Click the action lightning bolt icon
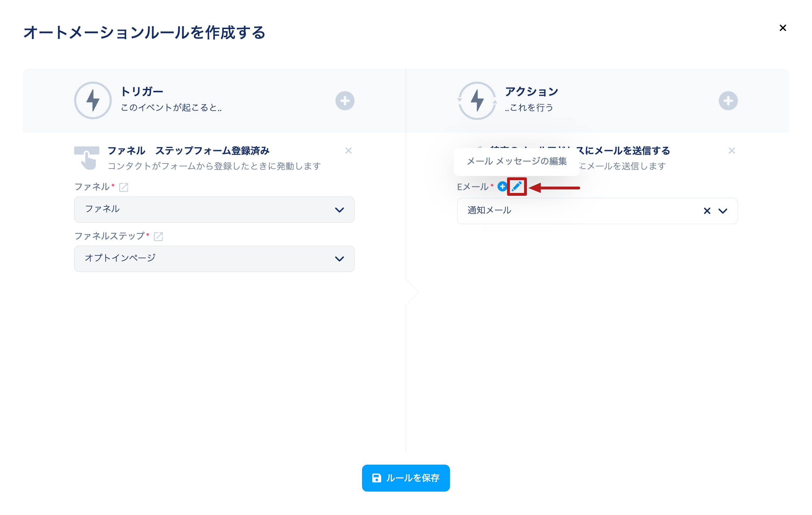812x515 pixels. click(477, 101)
